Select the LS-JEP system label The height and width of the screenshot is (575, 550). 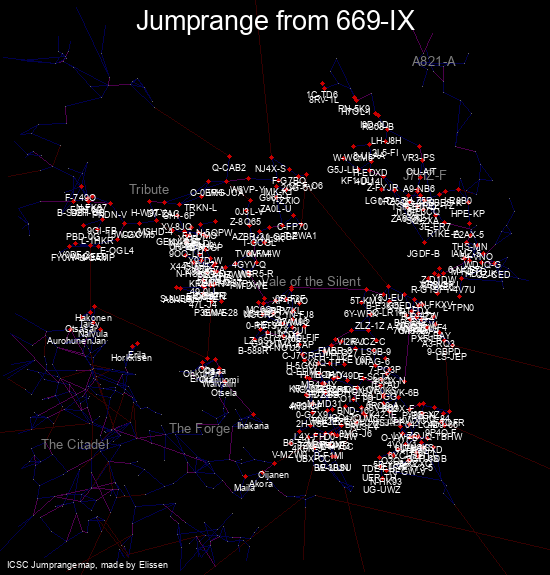coord(451,356)
